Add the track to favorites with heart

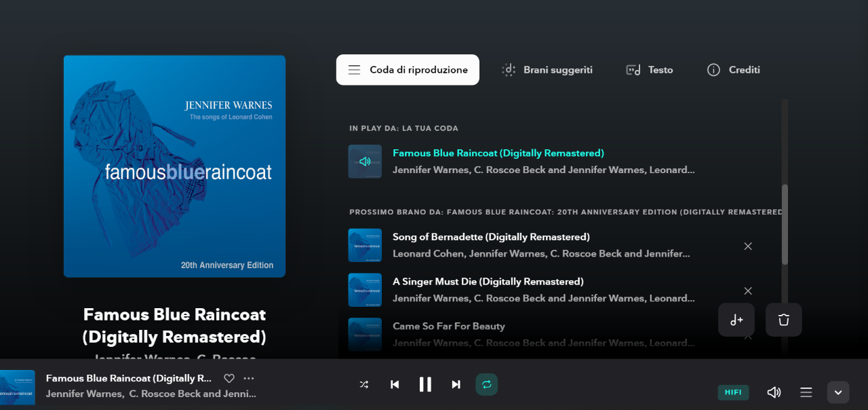pyautogui.click(x=229, y=378)
